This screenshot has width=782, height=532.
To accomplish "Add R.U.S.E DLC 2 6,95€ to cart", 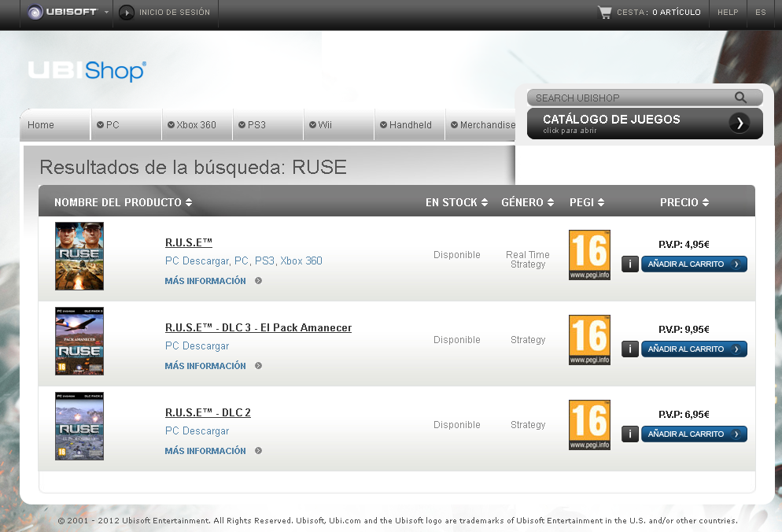I will pyautogui.click(x=694, y=434).
